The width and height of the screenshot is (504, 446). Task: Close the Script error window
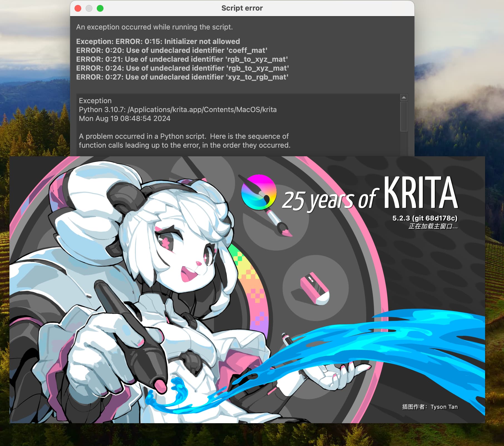click(x=78, y=8)
